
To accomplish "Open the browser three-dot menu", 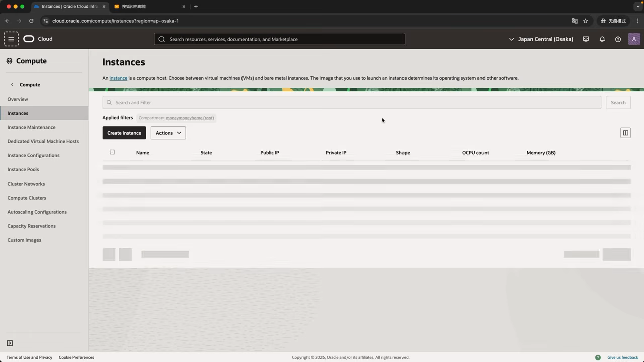I will (637, 21).
